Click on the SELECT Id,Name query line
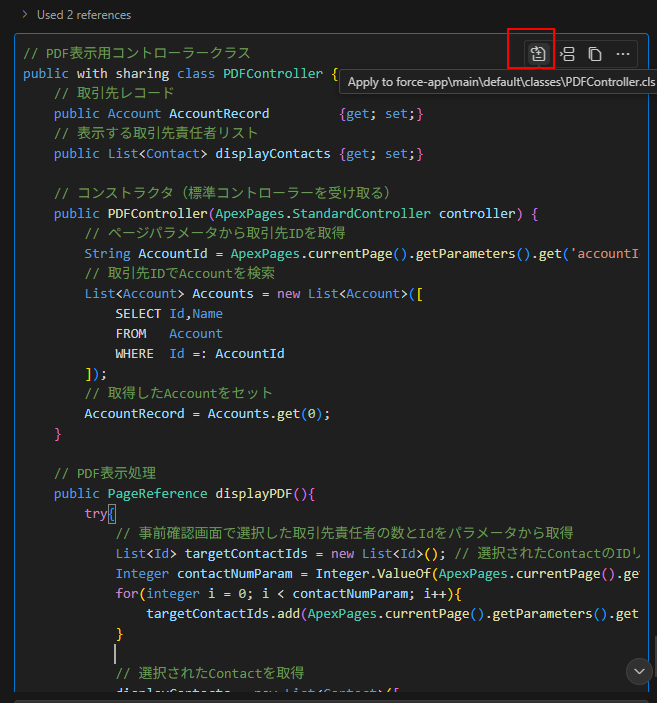 [x=168, y=314]
